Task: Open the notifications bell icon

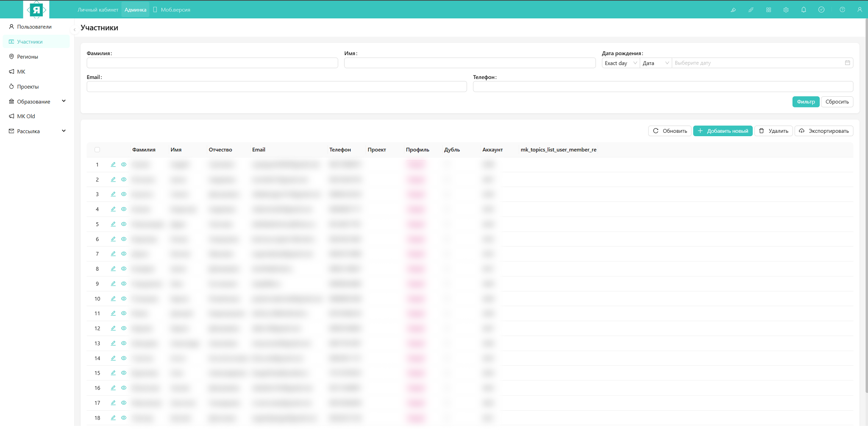Action: pos(804,9)
